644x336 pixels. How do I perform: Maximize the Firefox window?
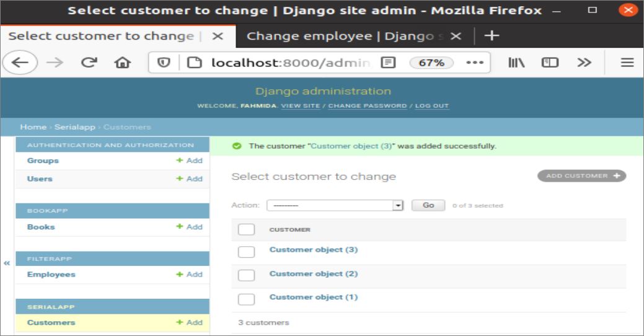click(x=593, y=11)
